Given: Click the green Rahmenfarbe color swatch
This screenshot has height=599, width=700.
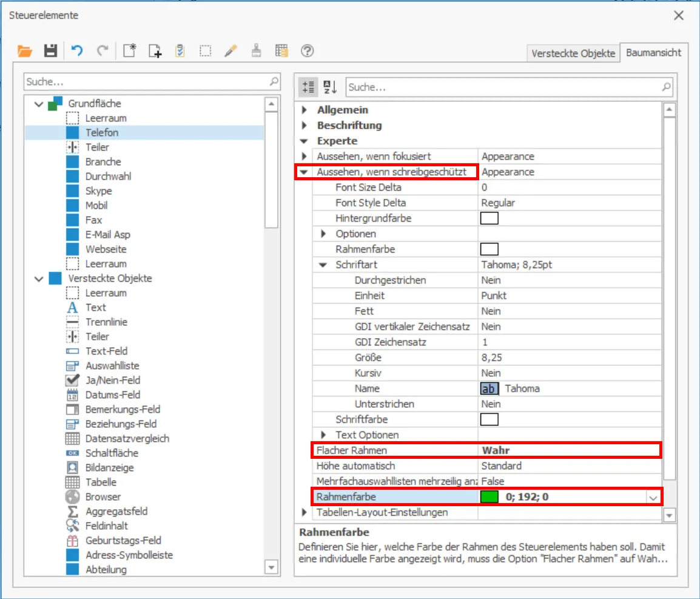Looking at the screenshot, I should [490, 496].
